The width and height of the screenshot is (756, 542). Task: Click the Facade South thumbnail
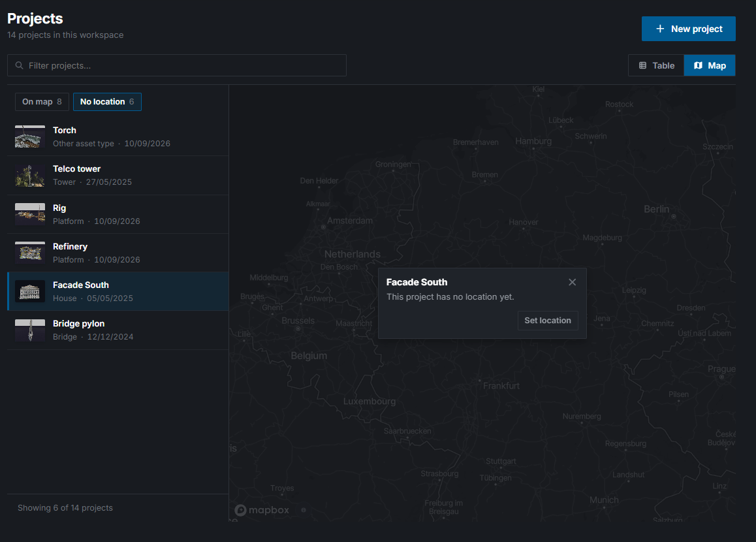point(30,291)
